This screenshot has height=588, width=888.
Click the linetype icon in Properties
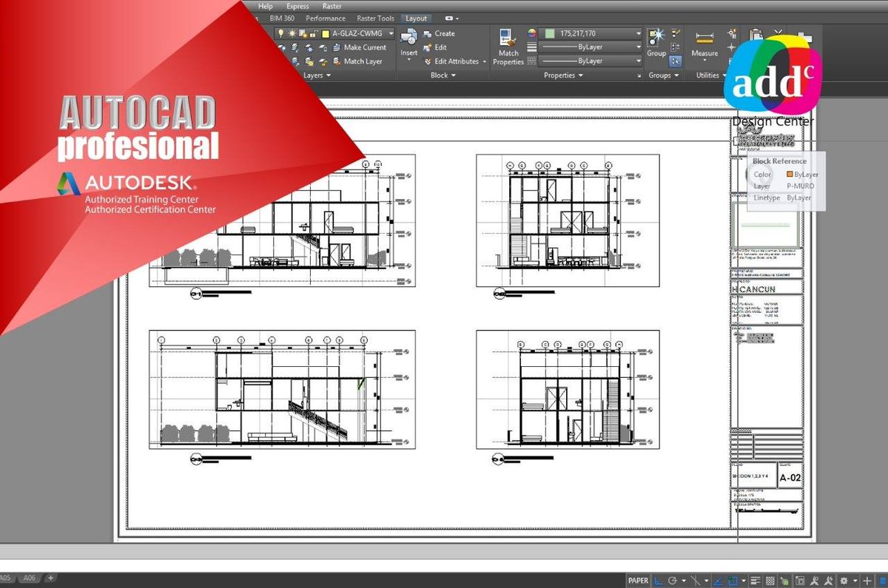point(531,61)
